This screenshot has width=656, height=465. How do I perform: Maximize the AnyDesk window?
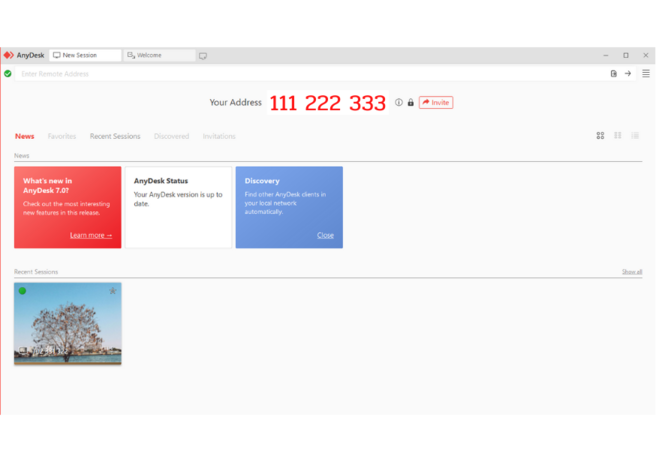point(626,55)
